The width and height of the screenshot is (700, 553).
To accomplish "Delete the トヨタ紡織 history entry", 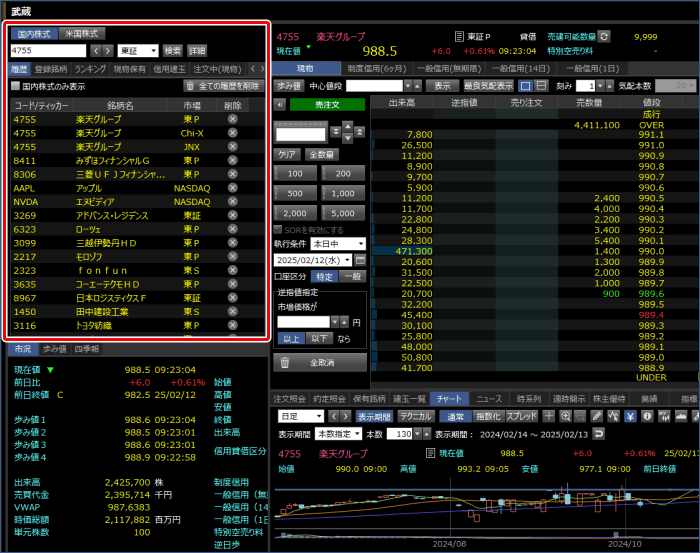I will point(233,325).
